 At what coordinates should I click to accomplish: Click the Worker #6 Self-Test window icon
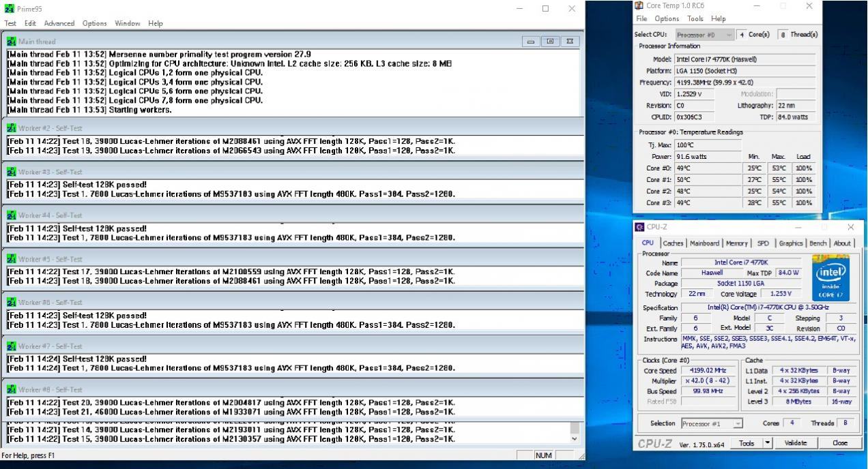(11, 303)
